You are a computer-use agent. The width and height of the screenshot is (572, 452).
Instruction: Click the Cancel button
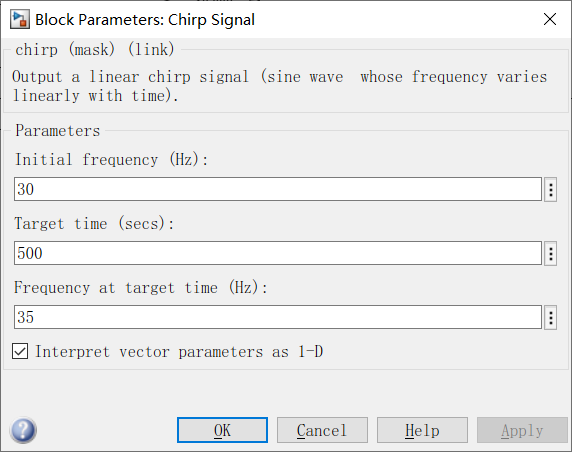(x=322, y=430)
